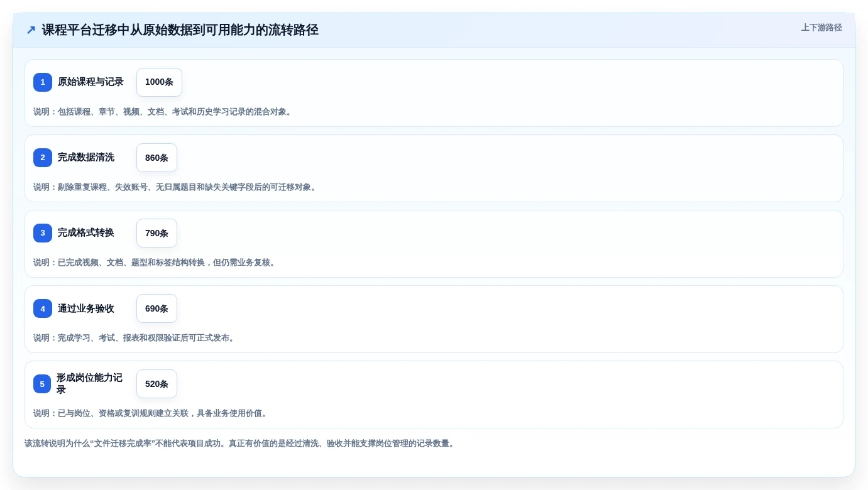
Task: Click the step 5 number badge
Action: (x=42, y=384)
